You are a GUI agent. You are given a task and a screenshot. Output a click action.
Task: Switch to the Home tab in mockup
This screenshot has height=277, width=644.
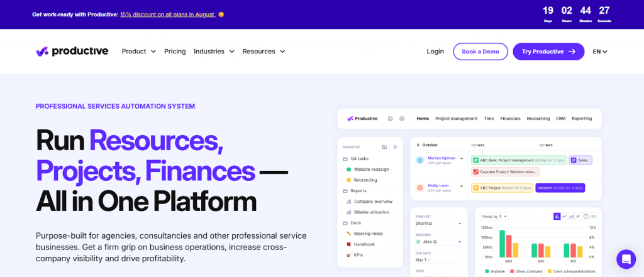tap(423, 119)
